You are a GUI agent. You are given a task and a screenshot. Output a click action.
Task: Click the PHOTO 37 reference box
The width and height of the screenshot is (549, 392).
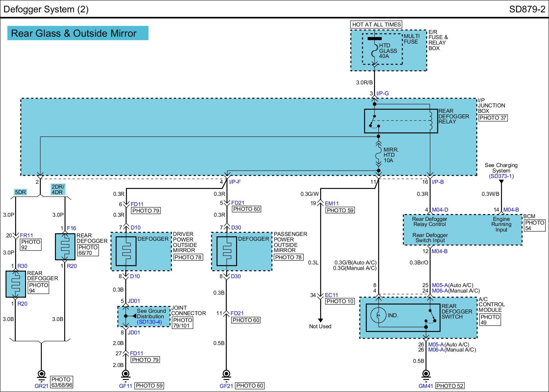493,118
